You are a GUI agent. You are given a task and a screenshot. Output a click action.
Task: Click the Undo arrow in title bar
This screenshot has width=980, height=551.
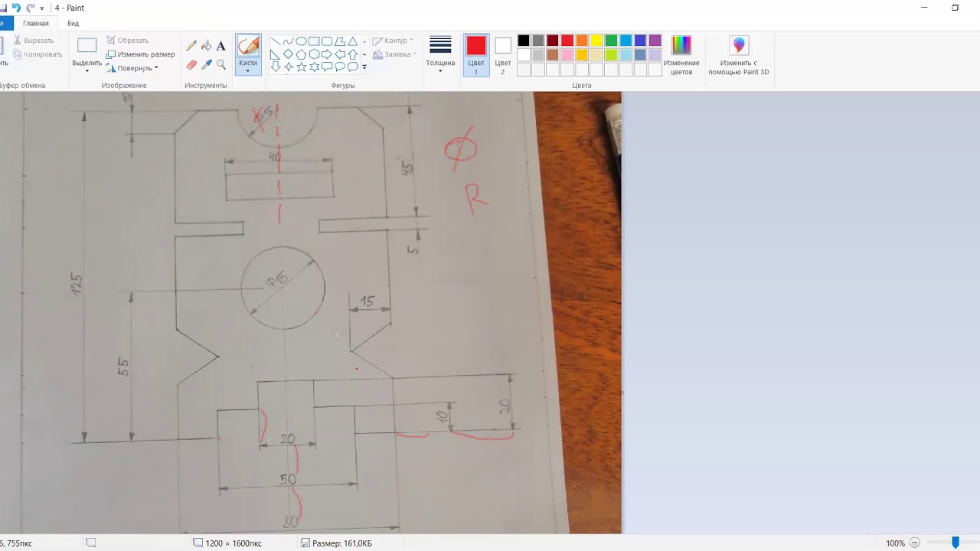pos(16,8)
